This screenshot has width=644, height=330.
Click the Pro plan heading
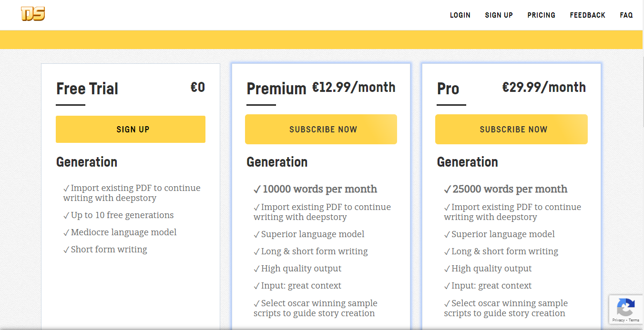pyautogui.click(x=448, y=89)
